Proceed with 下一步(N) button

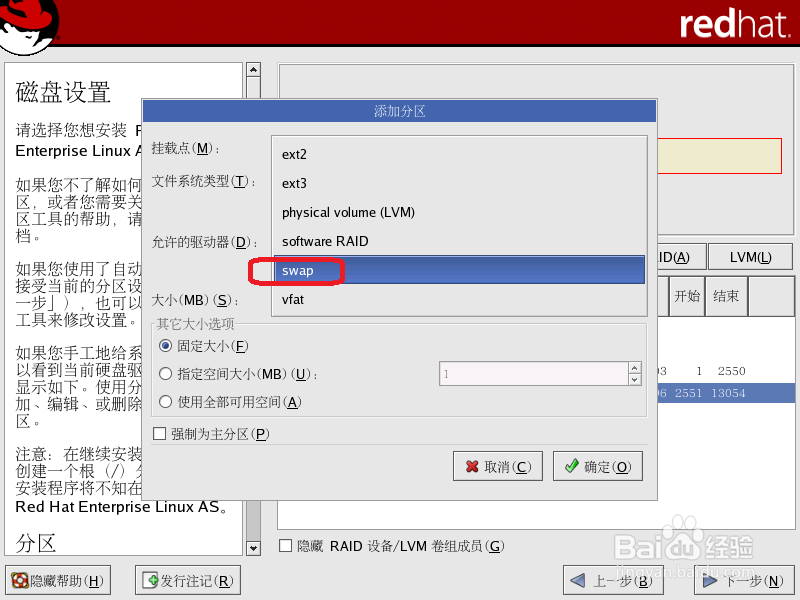click(742, 581)
